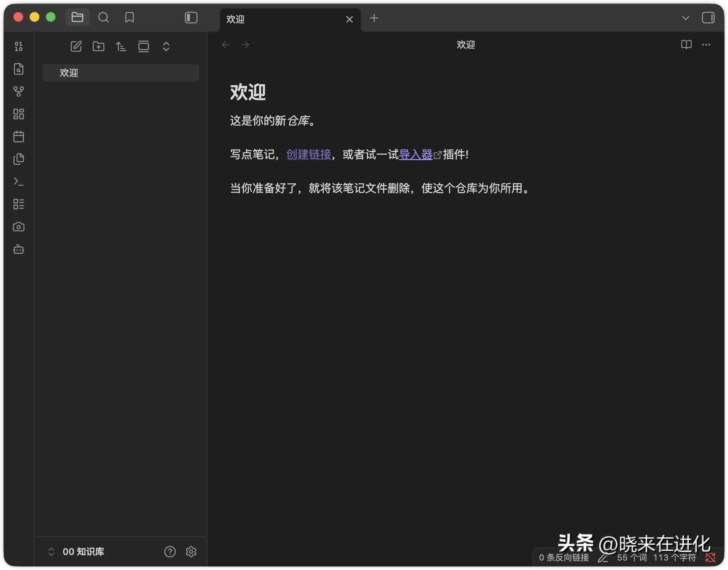Toggle the right sidebar panel
This screenshot has width=728, height=570.
click(x=708, y=18)
